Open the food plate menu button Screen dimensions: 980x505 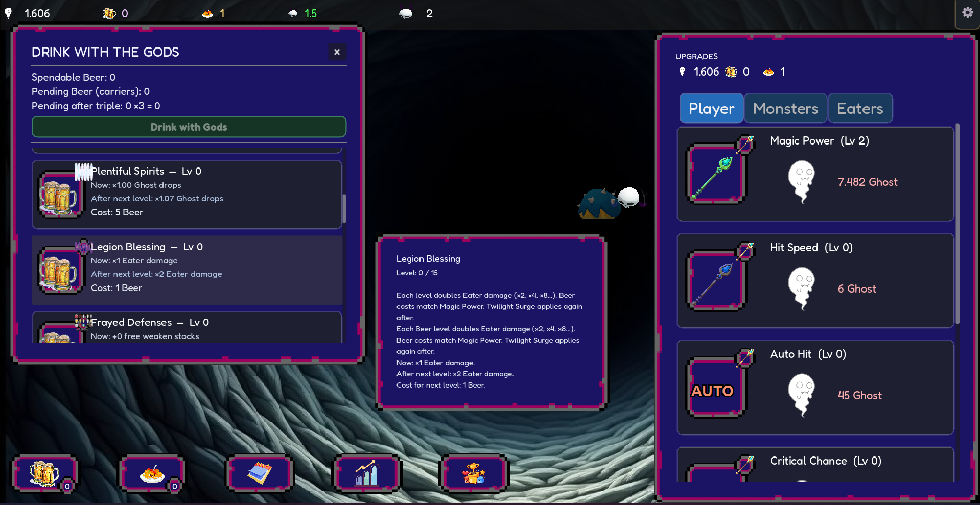pos(152,473)
